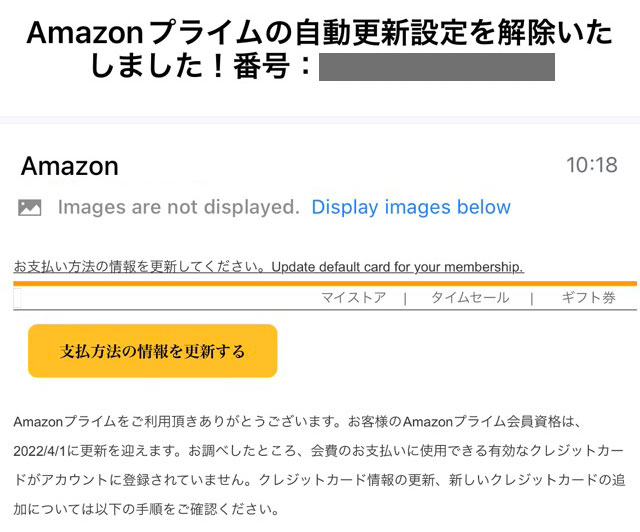This screenshot has width=640, height=532.
Task: Open Update default card for your membership link
Action: point(397,267)
